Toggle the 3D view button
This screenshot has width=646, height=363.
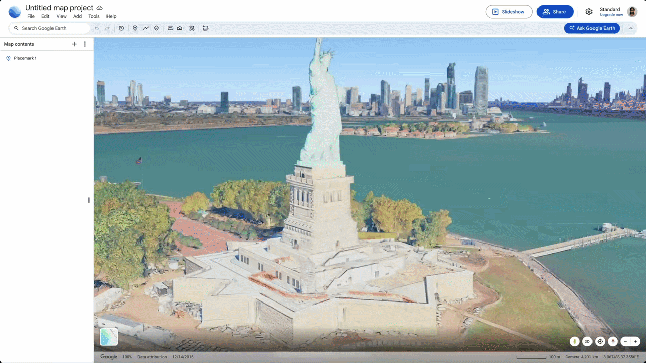click(587, 341)
